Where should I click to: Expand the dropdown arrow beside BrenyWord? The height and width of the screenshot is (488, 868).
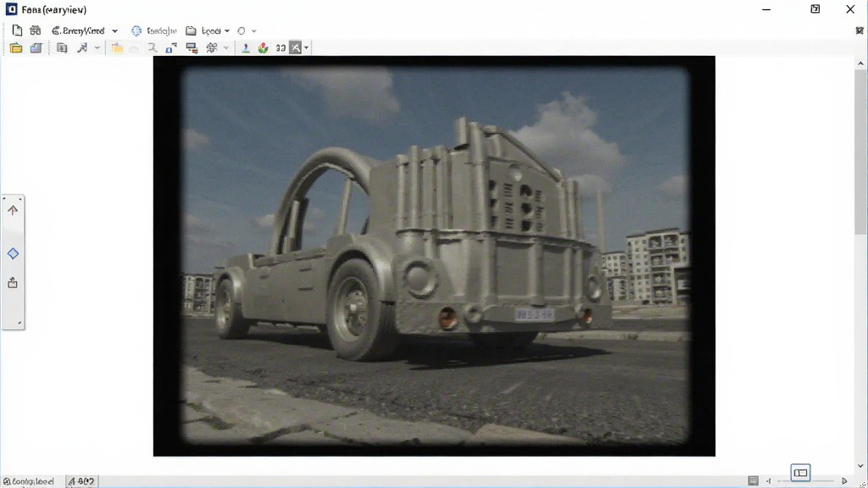[x=114, y=31]
